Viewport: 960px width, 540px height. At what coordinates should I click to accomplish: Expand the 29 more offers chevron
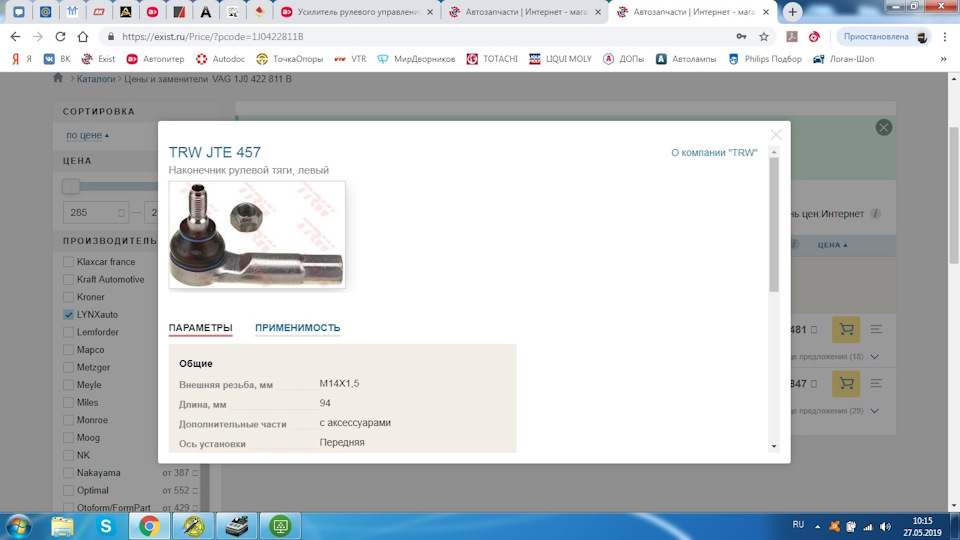(x=874, y=411)
